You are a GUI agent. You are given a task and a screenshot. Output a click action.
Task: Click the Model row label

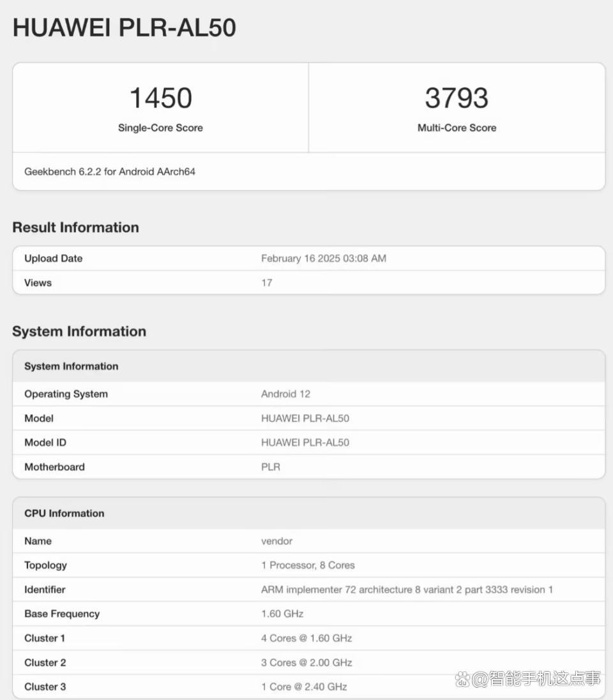coord(39,419)
